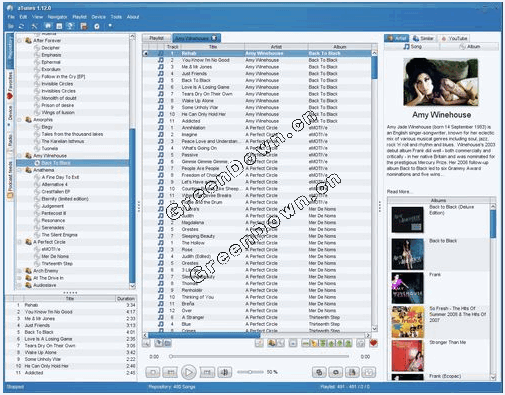Expand the Audioslave artist node
The image size is (505, 395).
pyautogui.click(x=20, y=285)
